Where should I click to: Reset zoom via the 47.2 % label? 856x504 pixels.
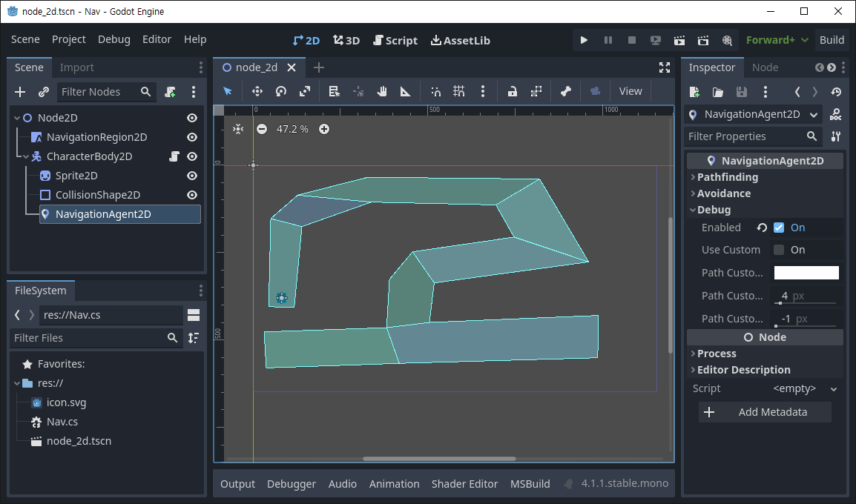[x=292, y=129]
